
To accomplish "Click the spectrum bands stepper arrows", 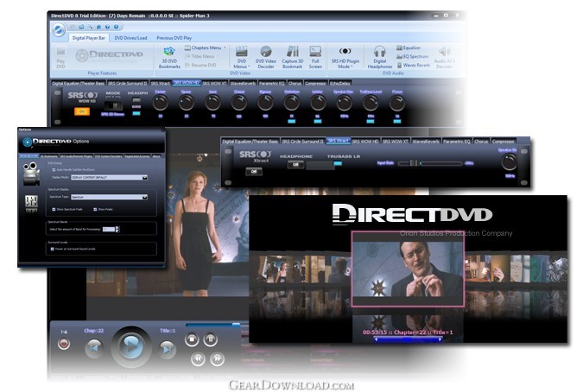I will tap(117, 230).
